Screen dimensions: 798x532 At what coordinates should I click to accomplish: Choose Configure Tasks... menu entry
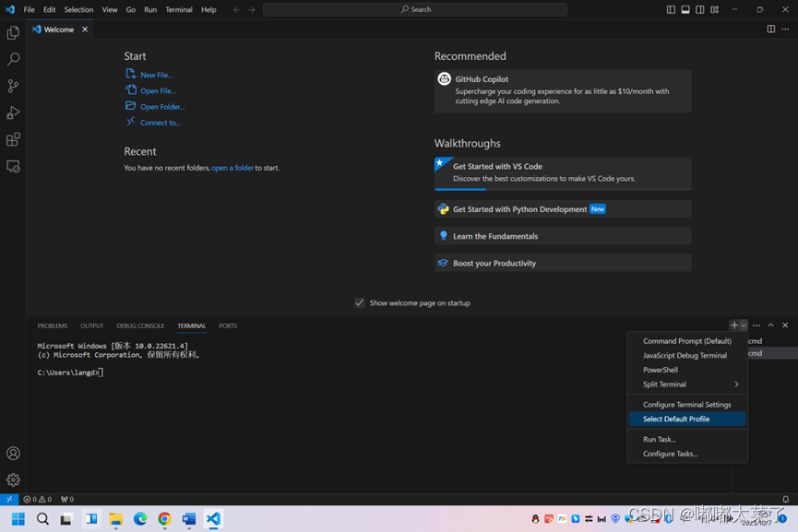click(687, 453)
